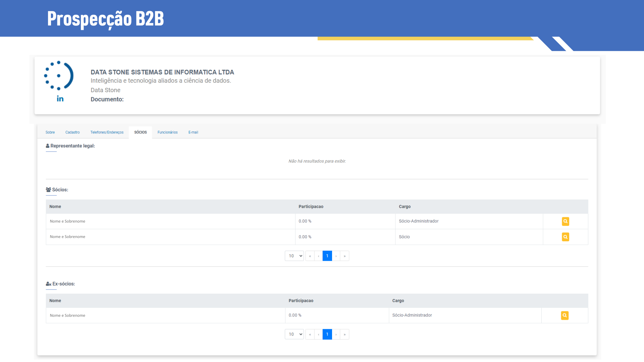
Task: Go to next page in Ex-sócios pagination
Action: (336, 335)
